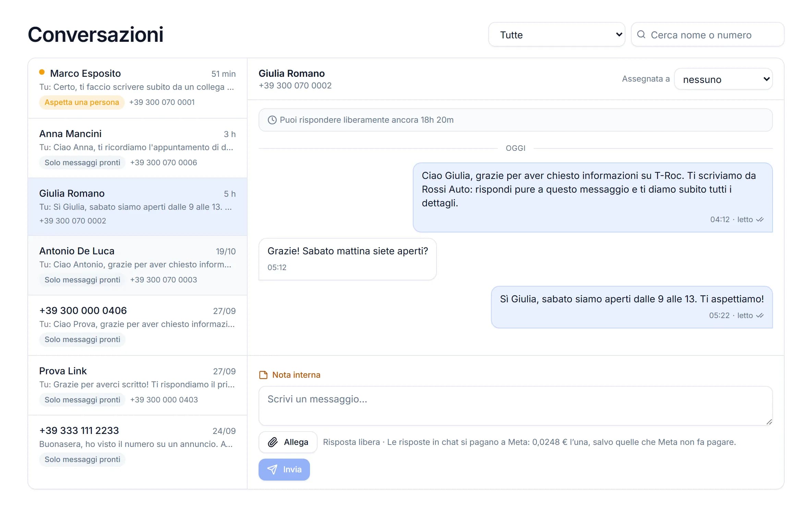This screenshot has width=812, height=521.
Task: Open the Anna Mancini conversation
Action: point(137,148)
